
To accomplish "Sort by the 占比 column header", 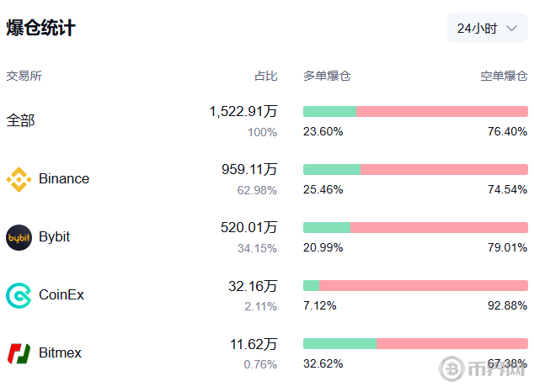I will tap(265, 76).
